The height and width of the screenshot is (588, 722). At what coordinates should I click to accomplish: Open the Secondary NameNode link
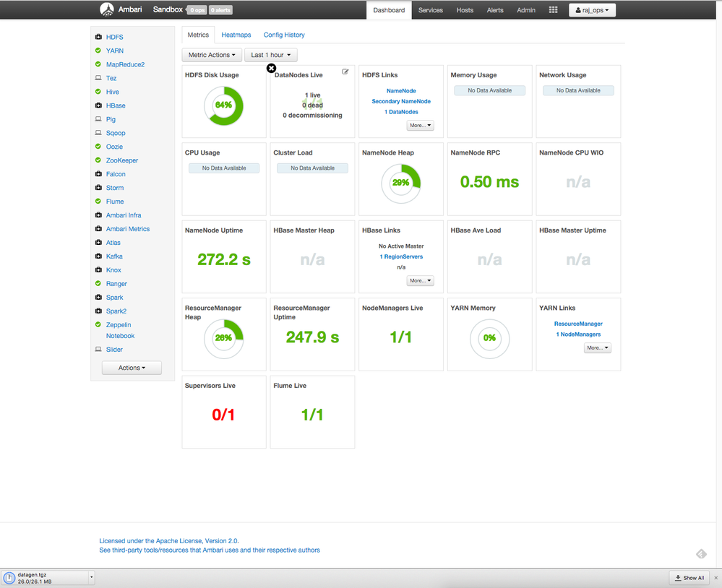tap(401, 101)
